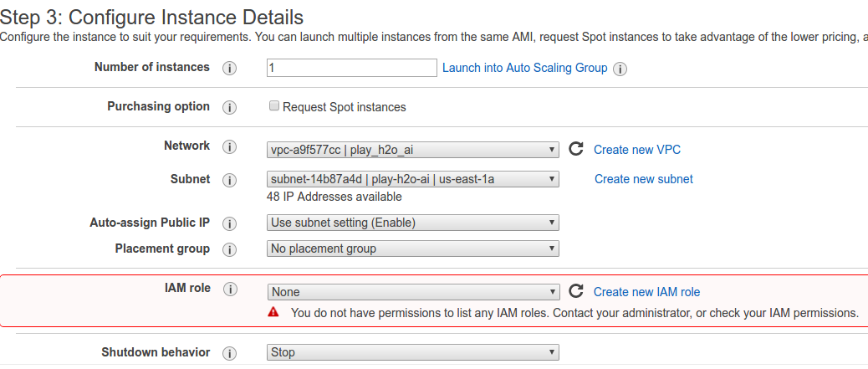
Task: Click info icon next to Number of instances
Action: 229,69
